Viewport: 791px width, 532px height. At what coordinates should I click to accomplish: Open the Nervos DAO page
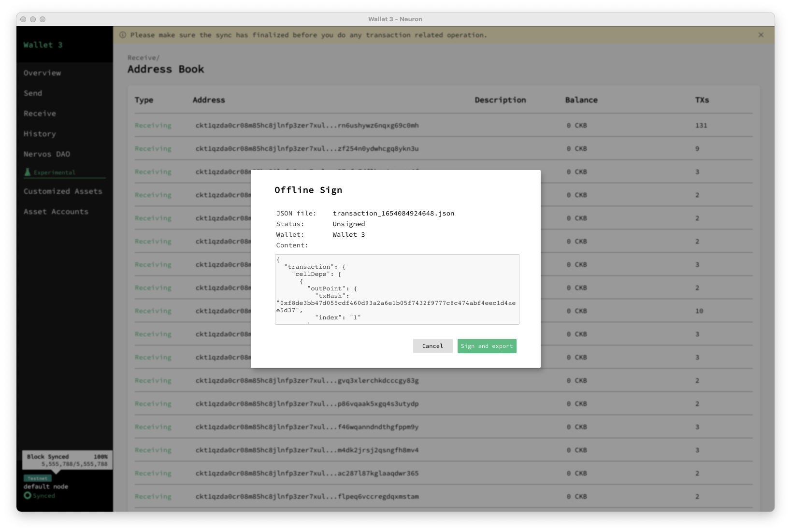46,154
